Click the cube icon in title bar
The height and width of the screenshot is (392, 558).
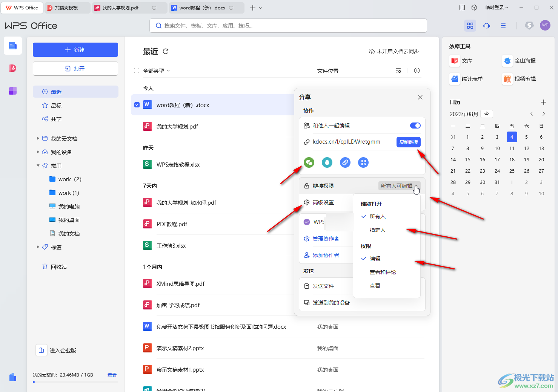[475, 8]
